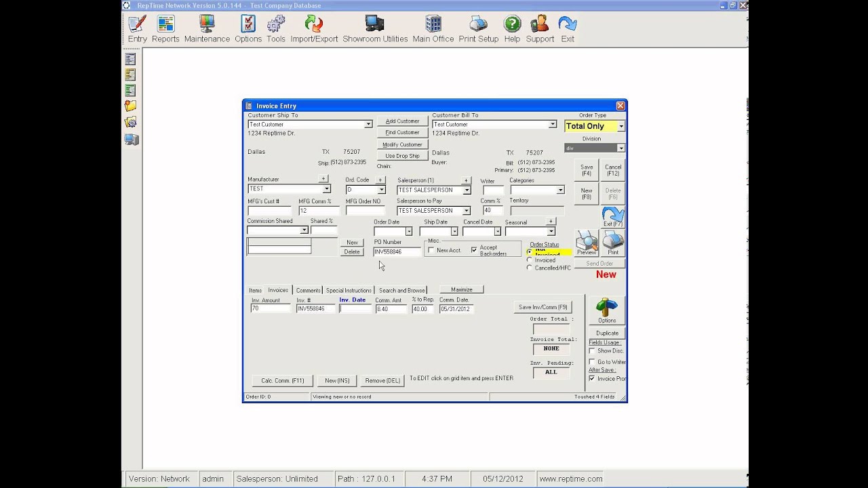Viewport: 868px width, 488px height.
Task: Select the Cancelled/HFC radio button
Action: pyautogui.click(x=530, y=268)
